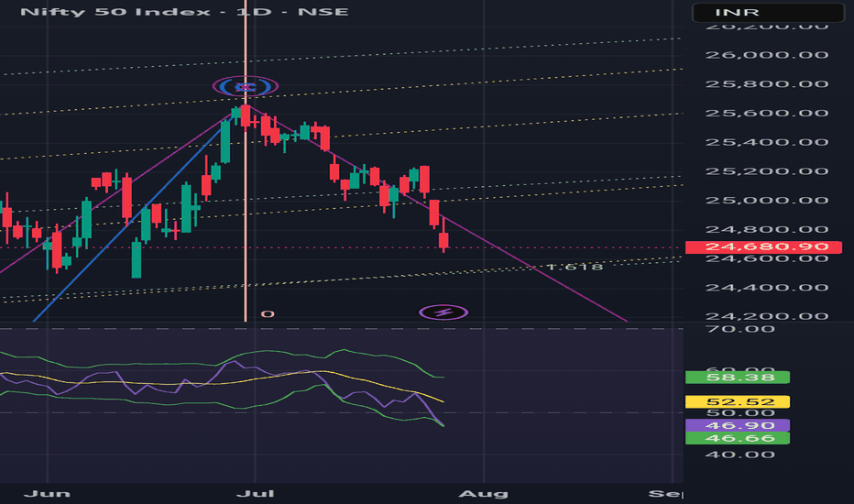
Task: Click the 1.618 Fibonacci level label
Action: point(574,267)
